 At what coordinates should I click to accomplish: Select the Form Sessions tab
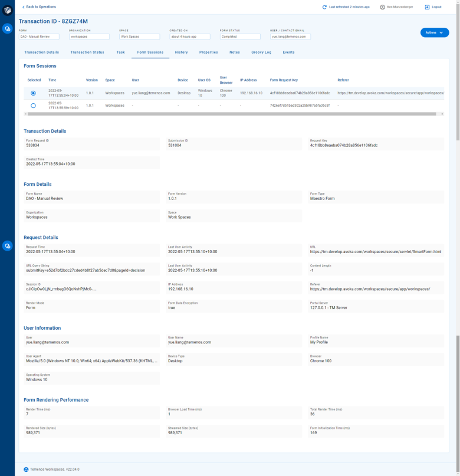click(x=150, y=52)
